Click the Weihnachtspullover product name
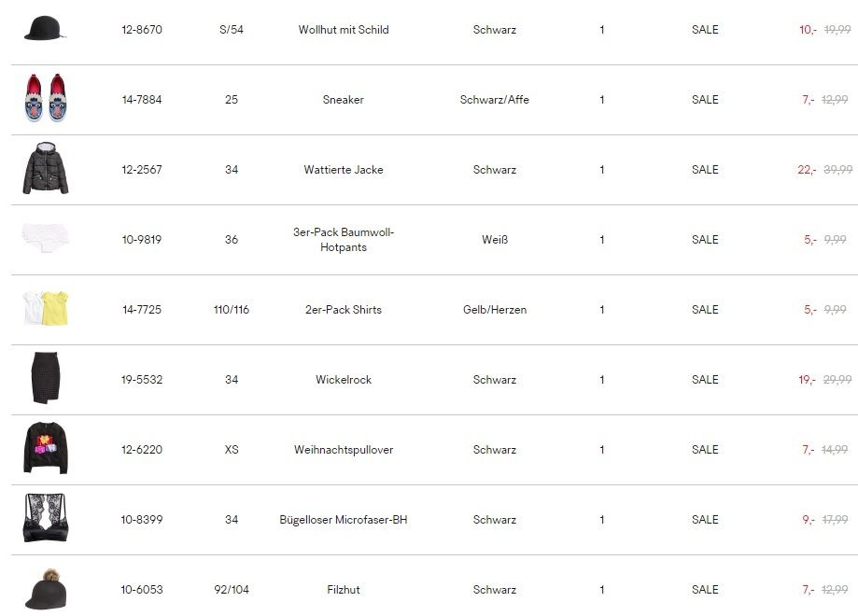858x616 pixels. (x=343, y=450)
